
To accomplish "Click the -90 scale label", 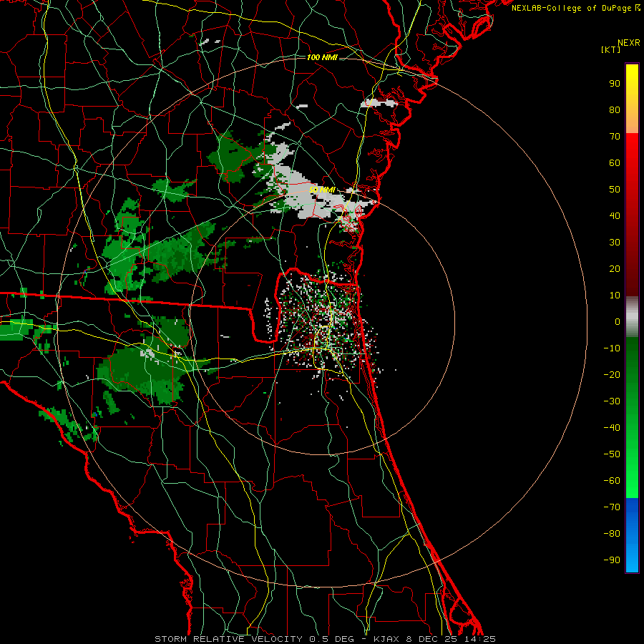I will 612,560.
